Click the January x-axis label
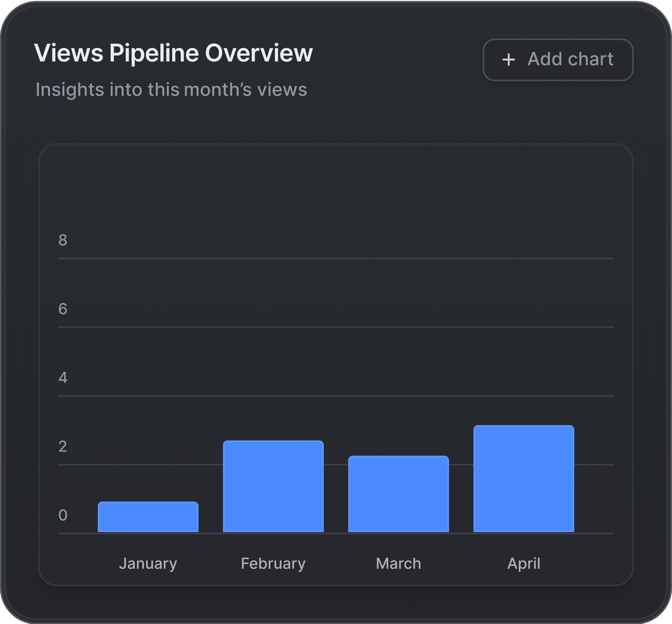This screenshot has width=672, height=624. (x=148, y=563)
